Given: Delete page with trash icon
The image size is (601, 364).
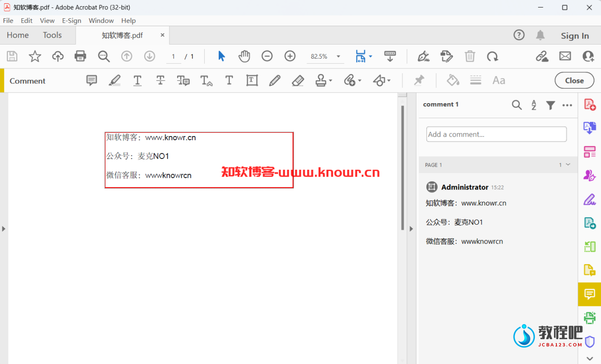Looking at the screenshot, I should point(470,56).
